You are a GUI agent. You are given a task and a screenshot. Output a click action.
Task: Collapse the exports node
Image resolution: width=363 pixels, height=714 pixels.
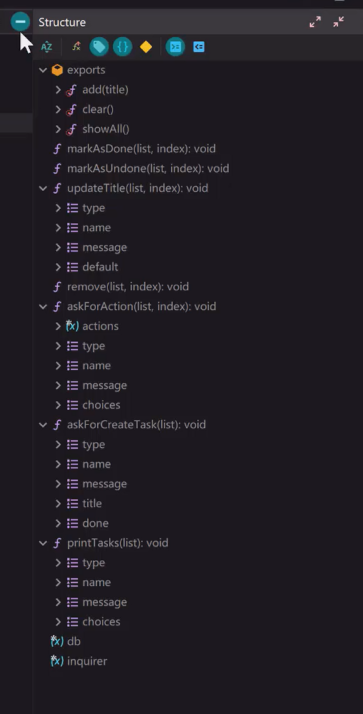tap(43, 70)
